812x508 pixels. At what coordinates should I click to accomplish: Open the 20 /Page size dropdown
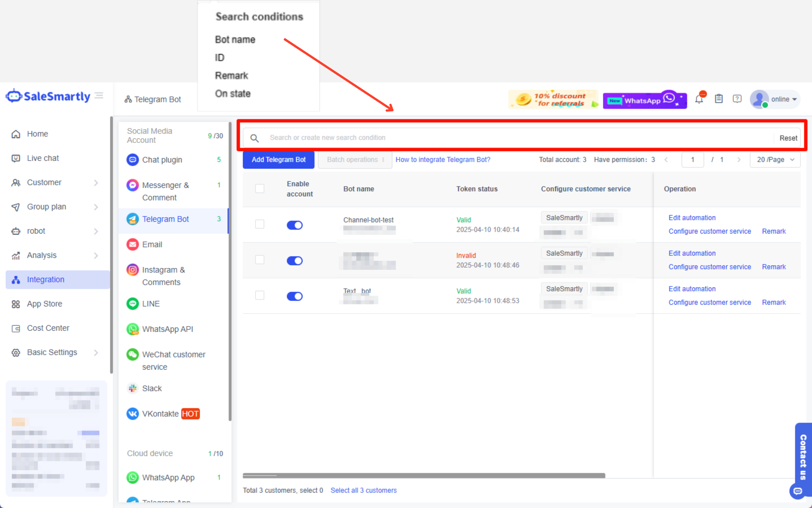[775, 160]
